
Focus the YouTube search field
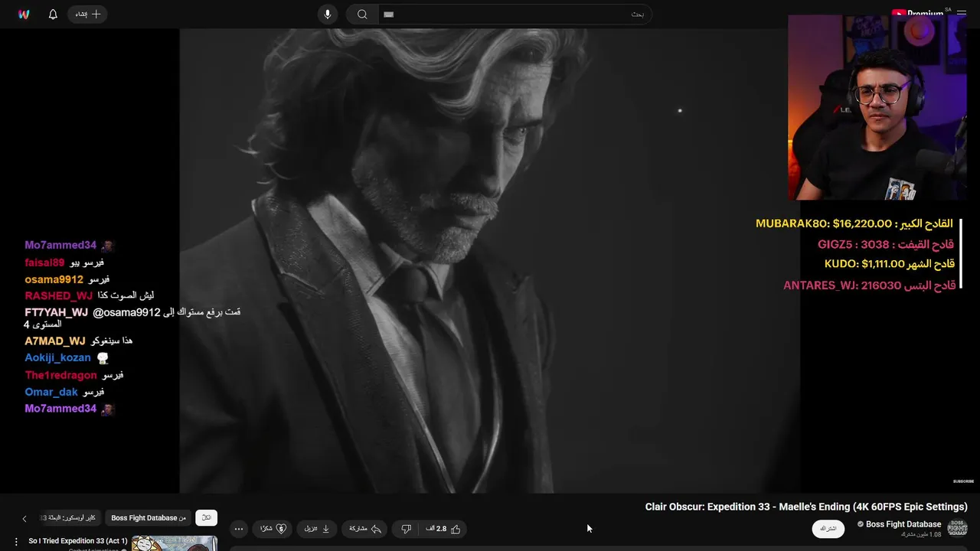(x=514, y=15)
